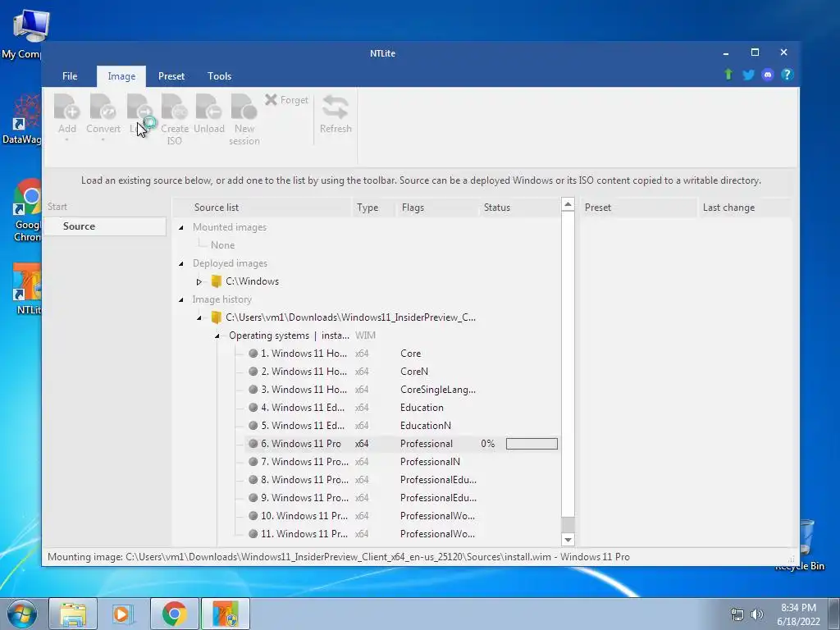Click the Create ISO toolbar icon
This screenshot has width=840, height=630.
(x=174, y=107)
